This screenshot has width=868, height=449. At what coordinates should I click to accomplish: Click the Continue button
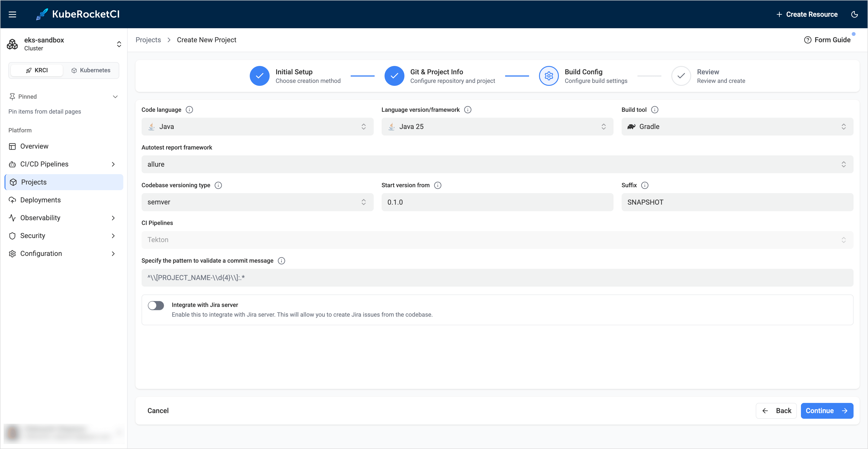[x=827, y=411]
